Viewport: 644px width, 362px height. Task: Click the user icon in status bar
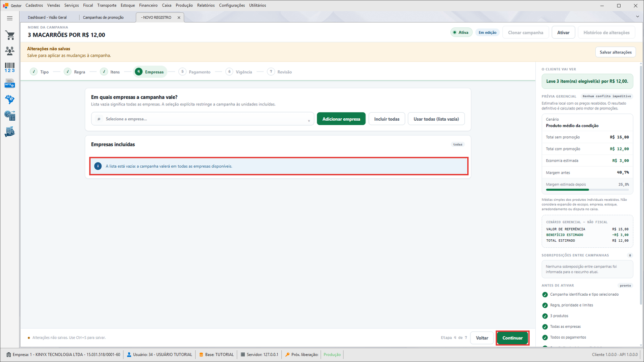click(x=129, y=355)
